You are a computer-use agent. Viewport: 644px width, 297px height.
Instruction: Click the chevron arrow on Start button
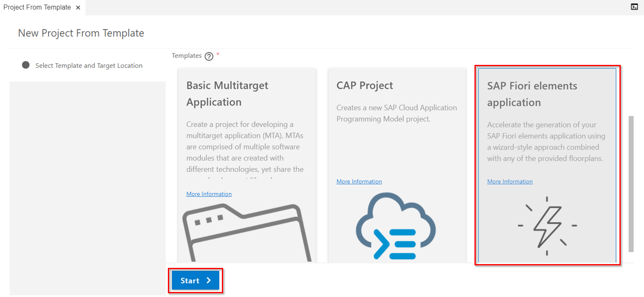pos(209,281)
